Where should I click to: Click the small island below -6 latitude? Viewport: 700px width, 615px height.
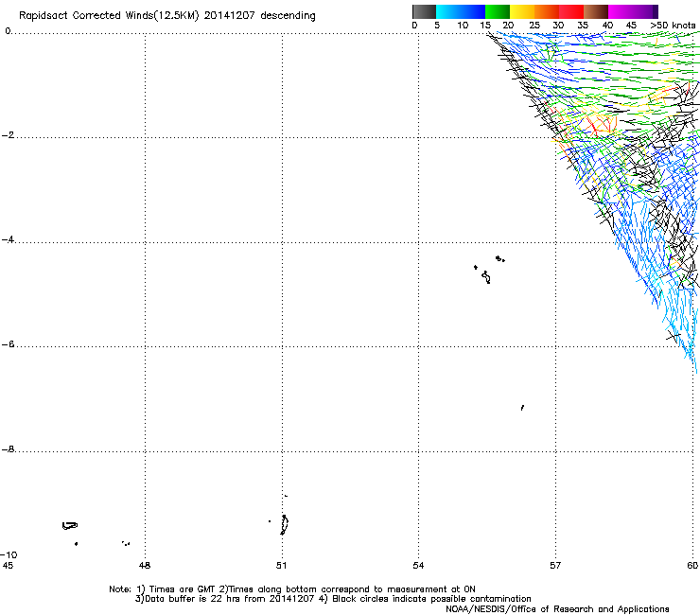click(x=522, y=408)
